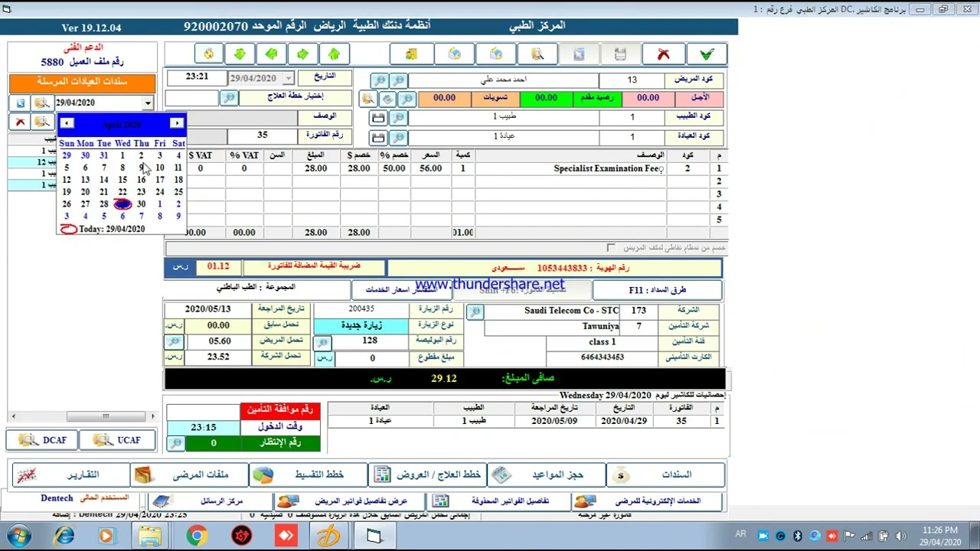Click مركز الرسائل message center button
The height and width of the screenshot is (551, 980).
[210, 501]
